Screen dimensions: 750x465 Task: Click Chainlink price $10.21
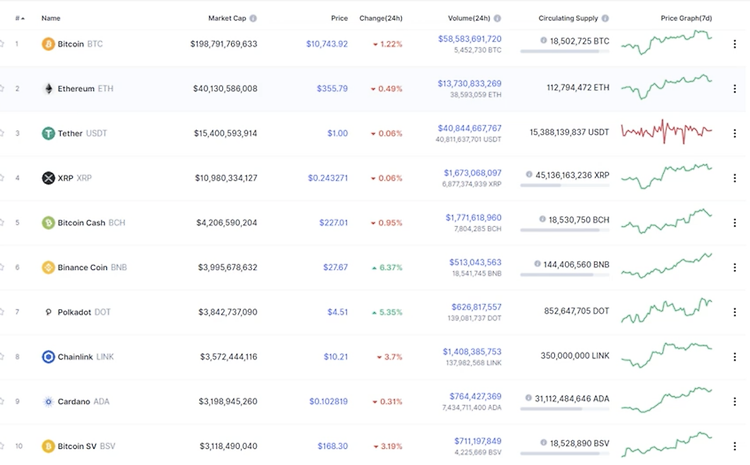[336, 357]
